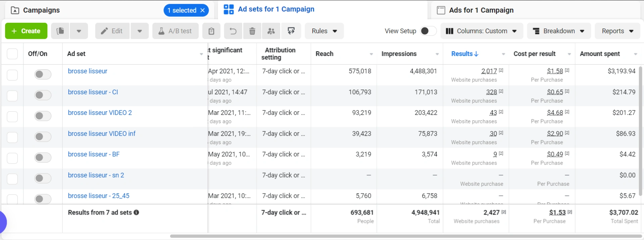Switch to the Campaigns tab
The image size is (644, 240).
[x=41, y=10]
